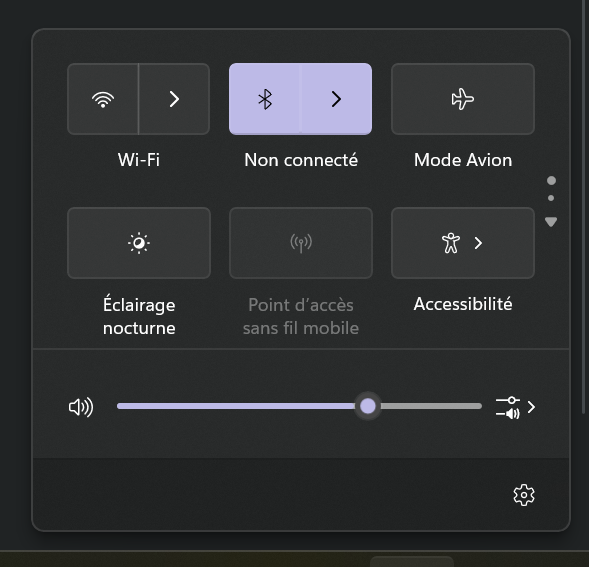Open the sound output mixer icon
589x567 pixels.
coord(508,407)
